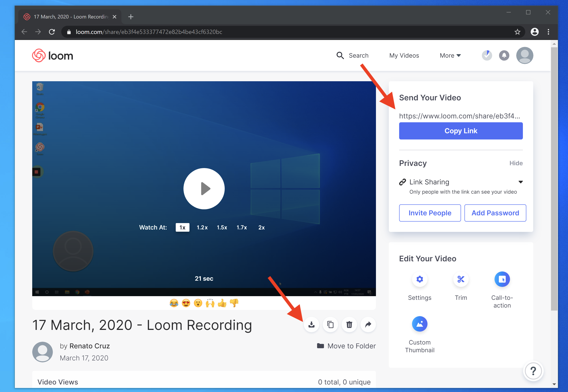Screen dimensions: 568x392
Task: Expand the More menu
Action: coord(450,55)
